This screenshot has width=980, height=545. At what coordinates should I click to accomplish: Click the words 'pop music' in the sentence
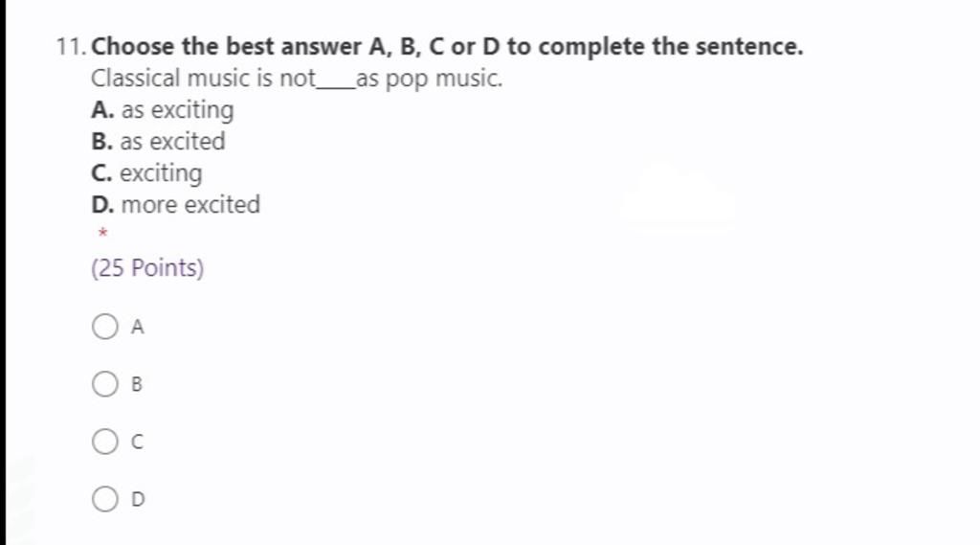444,79
